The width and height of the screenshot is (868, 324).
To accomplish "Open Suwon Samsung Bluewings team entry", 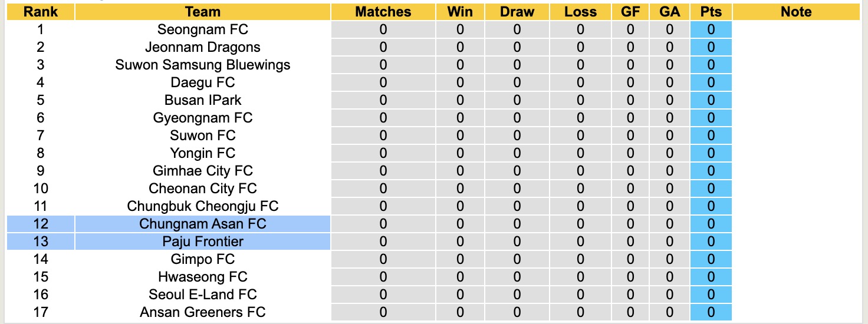I will pyautogui.click(x=202, y=65).
